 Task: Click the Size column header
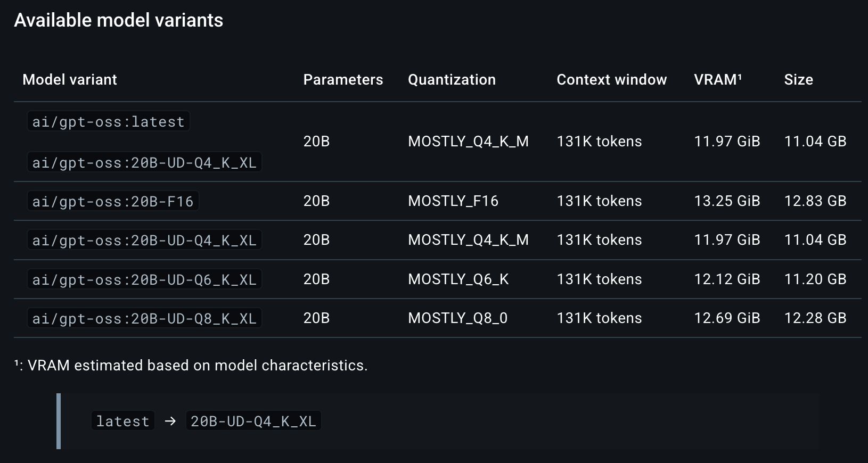798,80
